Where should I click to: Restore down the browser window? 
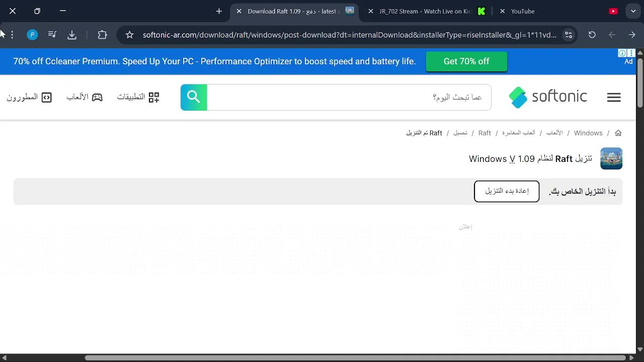(37, 11)
